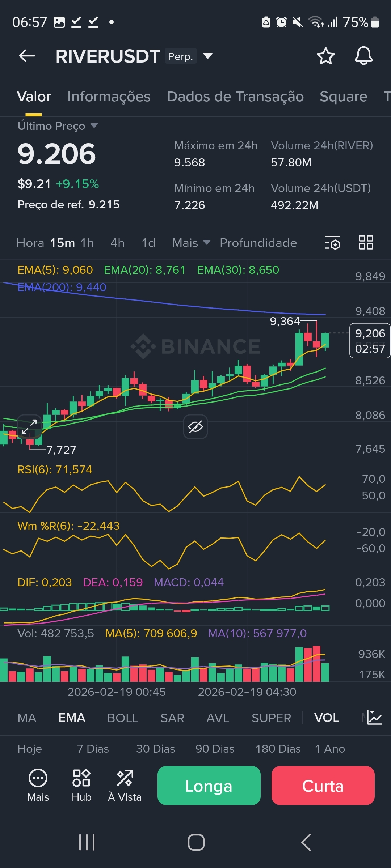The height and width of the screenshot is (868, 391).
Task: Expand chart to fullscreen with arrows icon
Action: 29,427
